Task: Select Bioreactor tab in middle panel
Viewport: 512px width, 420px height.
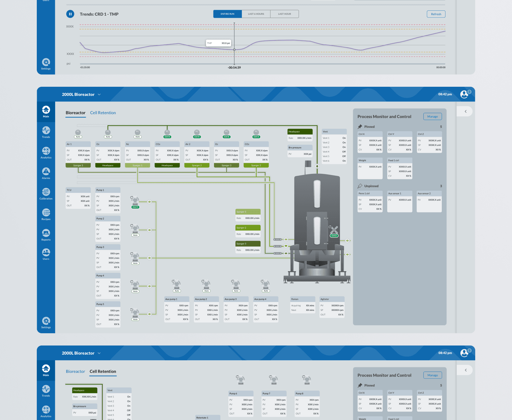Action: click(x=75, y=113)
